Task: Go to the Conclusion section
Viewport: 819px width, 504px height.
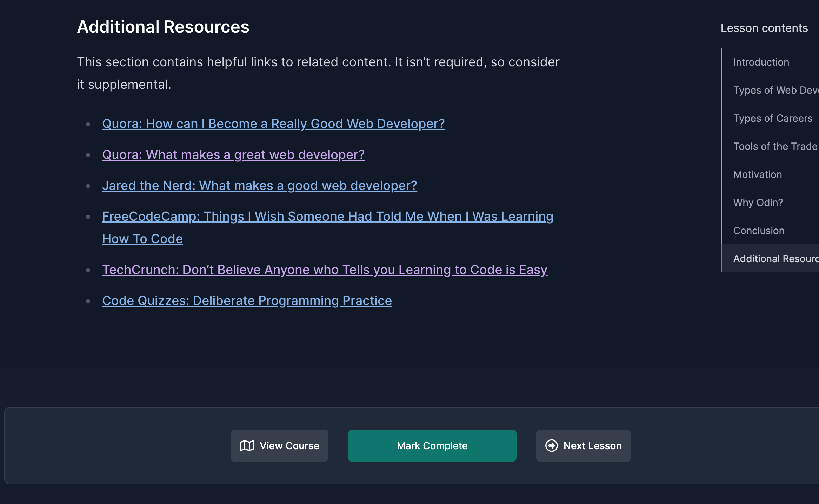Action: click(x=759, y=231)
